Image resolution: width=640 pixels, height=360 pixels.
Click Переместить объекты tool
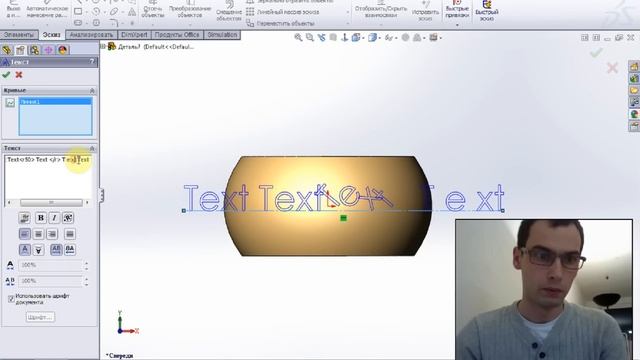[280, 24]
